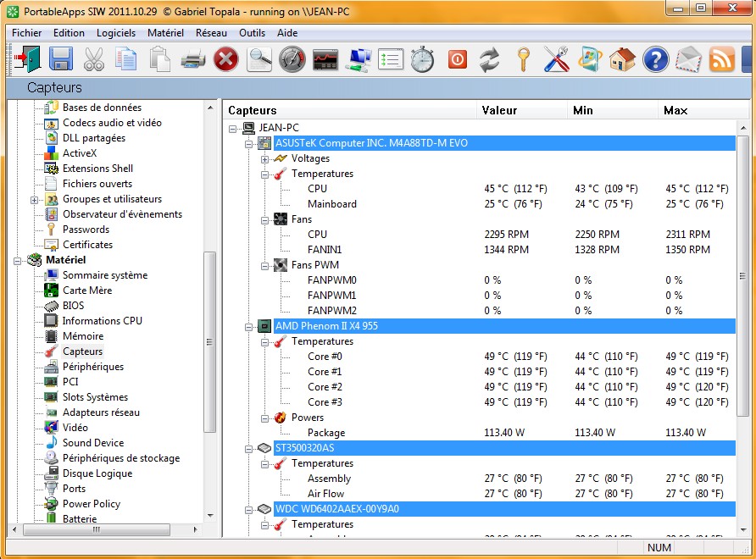Collapse the ST3500320AS drive node
The image size is (756, 559).
coord(249,449)
